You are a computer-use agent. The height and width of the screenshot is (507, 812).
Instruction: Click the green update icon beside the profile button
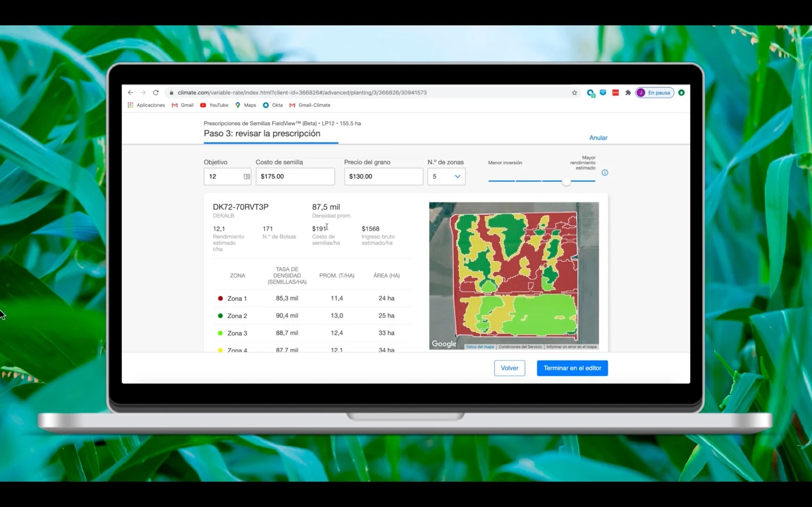click(681, 93)
